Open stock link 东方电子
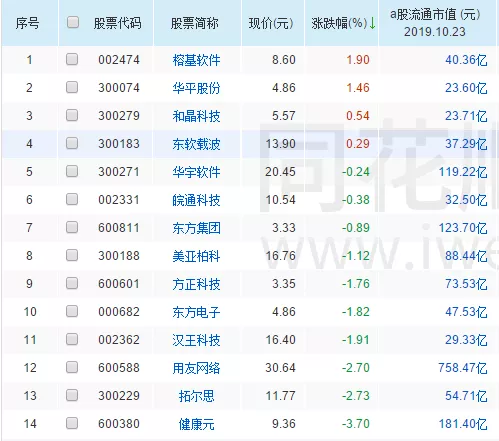 196,312
